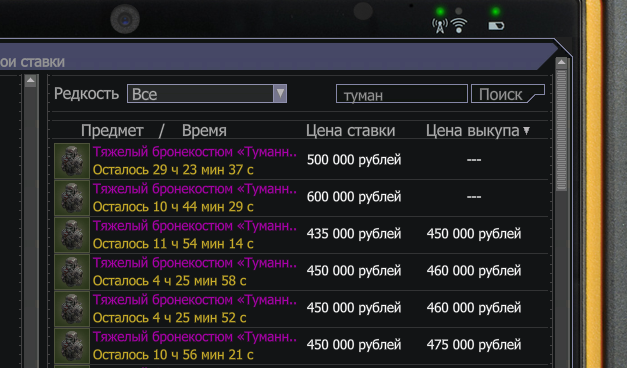
Task: Click the up arrow of right scrollbar
Action: click(x=561, y=62)
